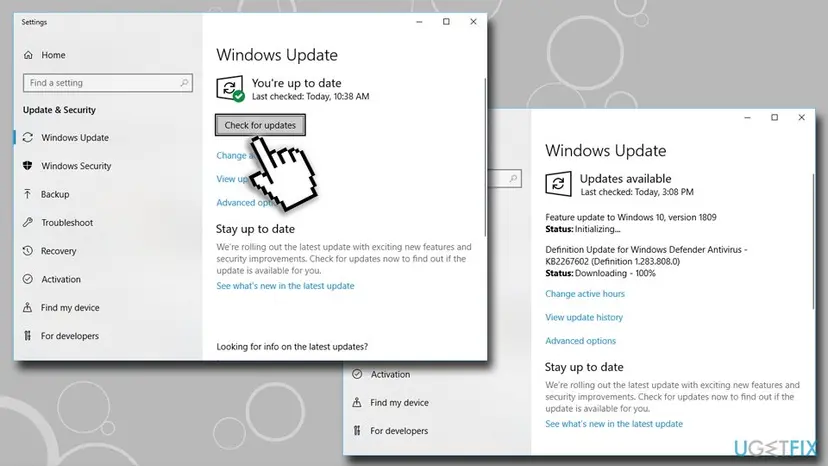Click See what's new link in the back window
Viewport: 828px width, 466px height.
coord(614,424)
